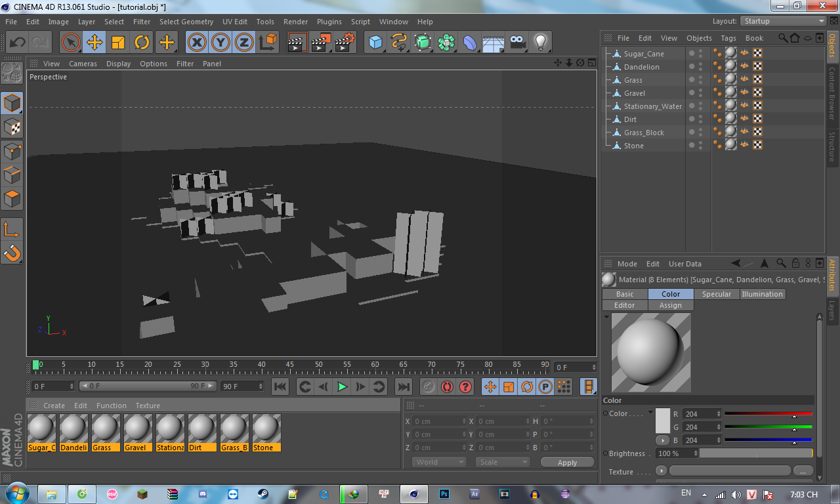Select the Rotate tool in top toolbar
840x504 pixels.
point(142,43)
